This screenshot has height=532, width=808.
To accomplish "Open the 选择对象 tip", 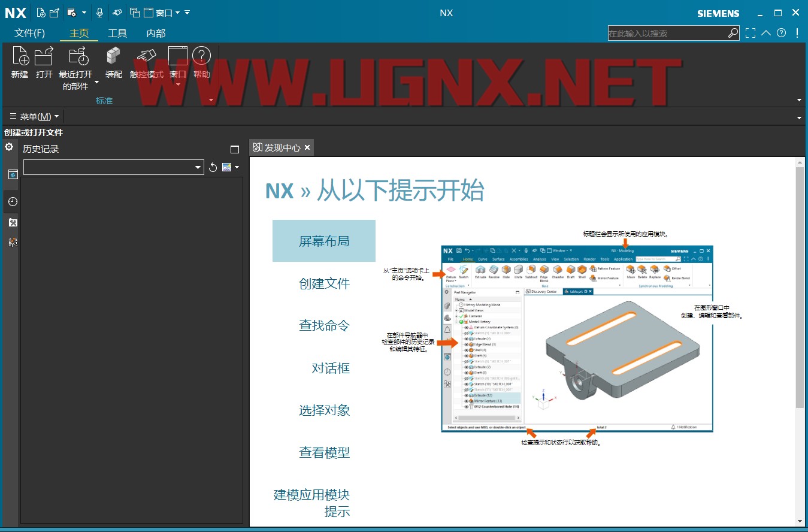I will (324, 410).
